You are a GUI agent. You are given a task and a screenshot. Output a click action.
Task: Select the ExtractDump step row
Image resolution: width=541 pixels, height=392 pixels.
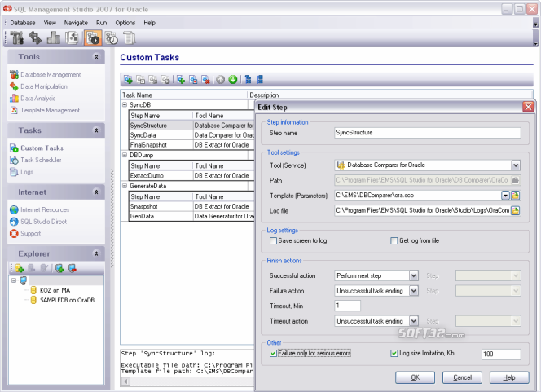[191, 176]
